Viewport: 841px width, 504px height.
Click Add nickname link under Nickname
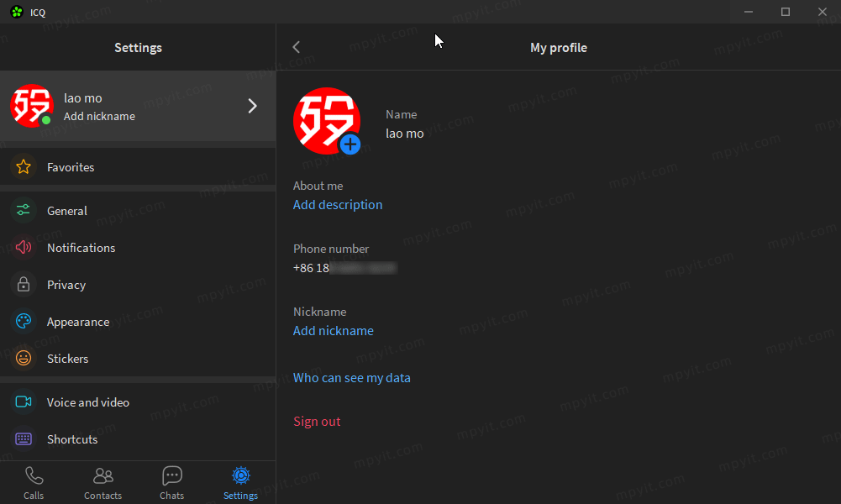click(333, 331)
